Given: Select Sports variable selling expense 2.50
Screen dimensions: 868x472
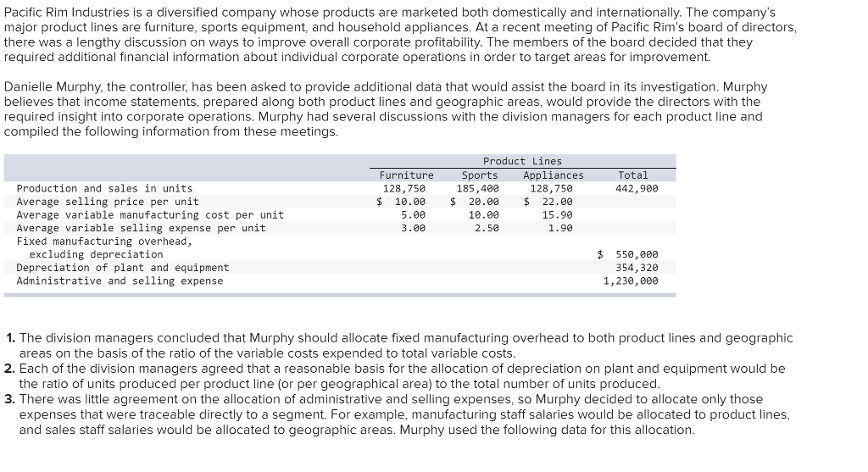Looking at the screenshot, I should tap(487, 228).
